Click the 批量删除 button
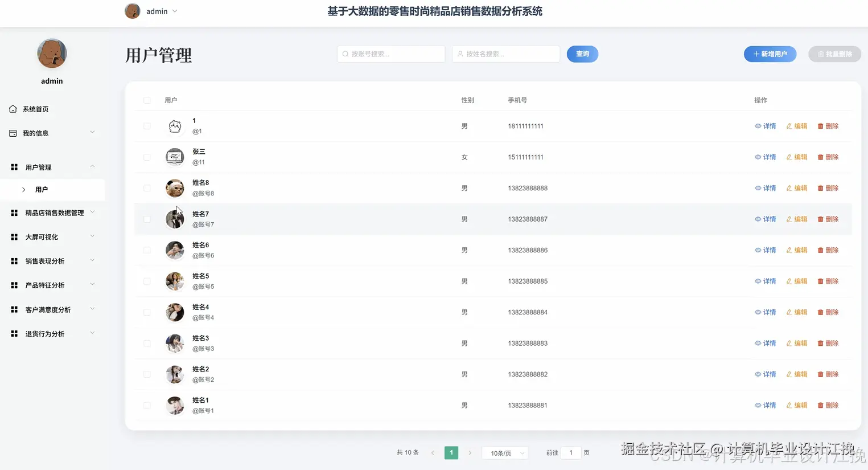Image resolution: width=868 pixels, height=470 pixels. tap(834, 54)
